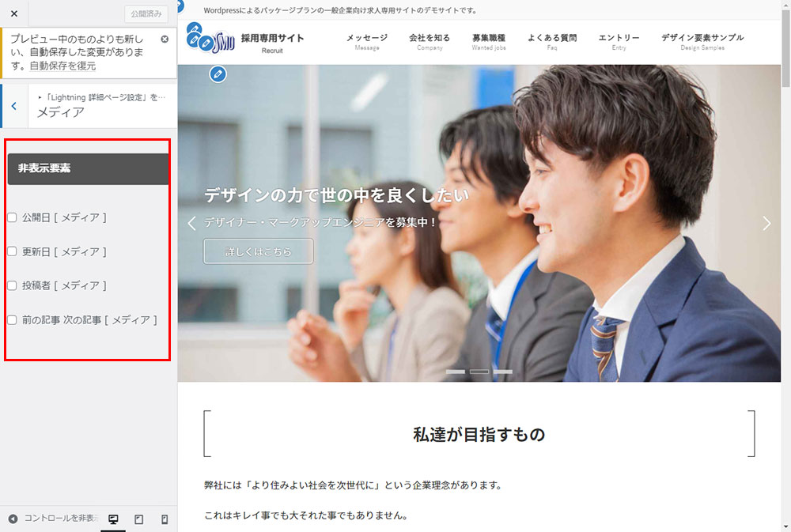Click the 詳しくはこちら button

[x=258, y=251]
